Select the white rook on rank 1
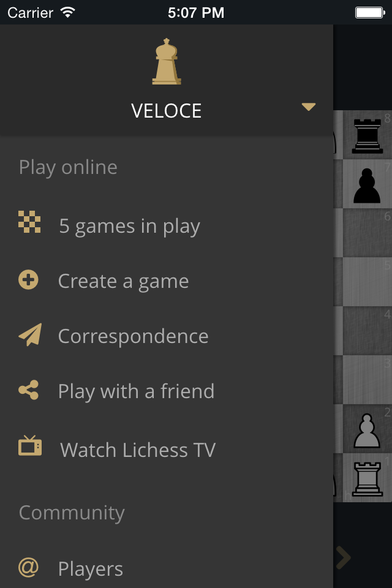Screen dimensions: 392x588 [x=367, y=479]
